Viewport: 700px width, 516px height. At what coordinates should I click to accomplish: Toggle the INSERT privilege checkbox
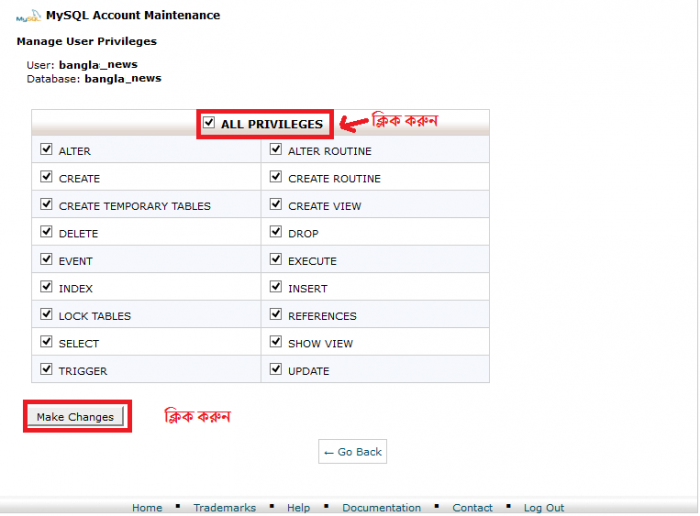click(276, 287)
